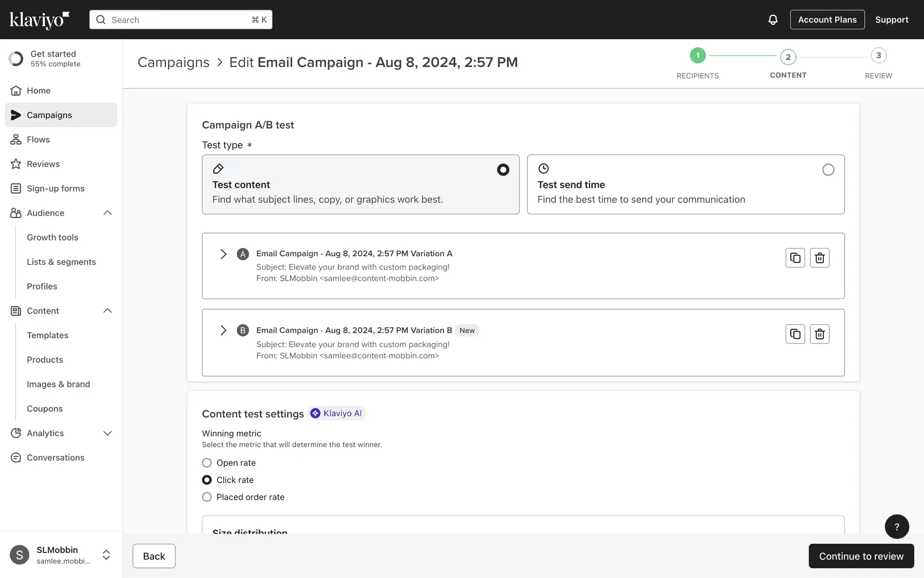Select Open rate winning metric

tap(207, 463)
